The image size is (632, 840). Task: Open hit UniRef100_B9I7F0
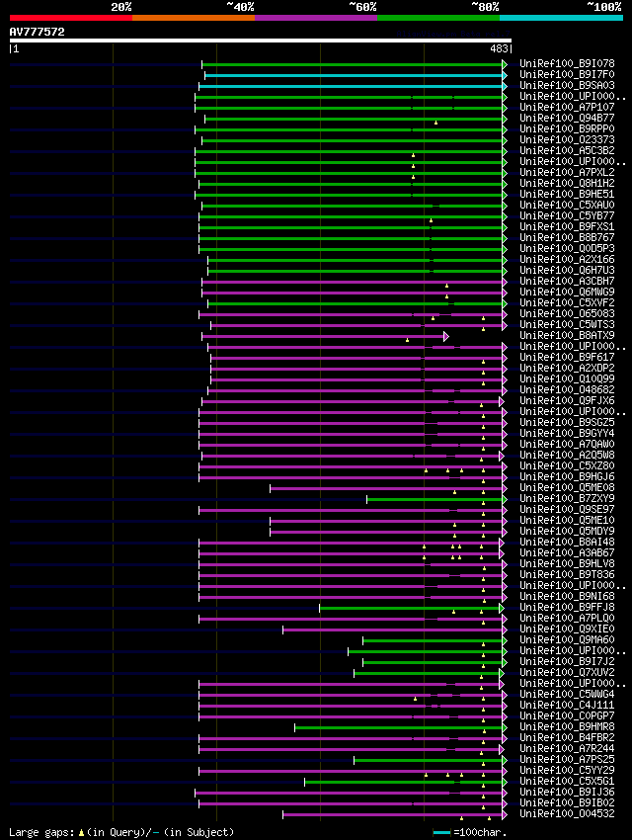click(567, 74)
